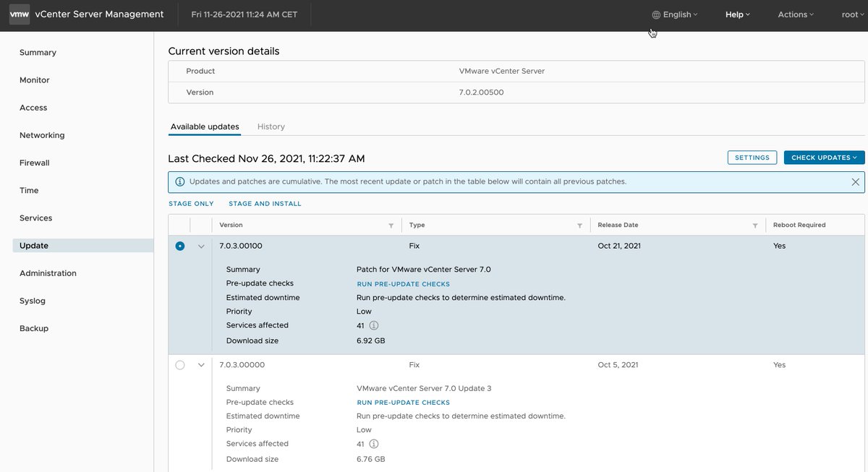Click the Oct 21, 2021 release date
Image resolution: width=868 pixels, height=472 pixels.
pyautogui.click(x=619, y=246)
